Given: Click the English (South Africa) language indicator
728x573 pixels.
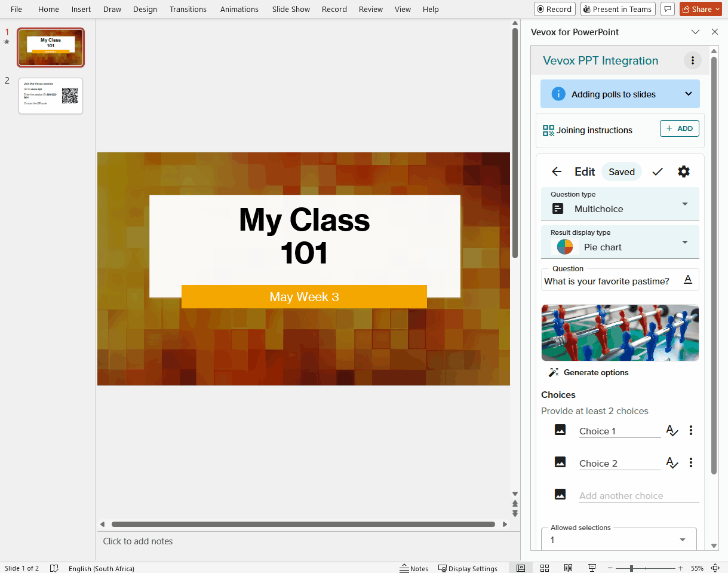Looking at the screenshot, I should [x=102, y=568].
